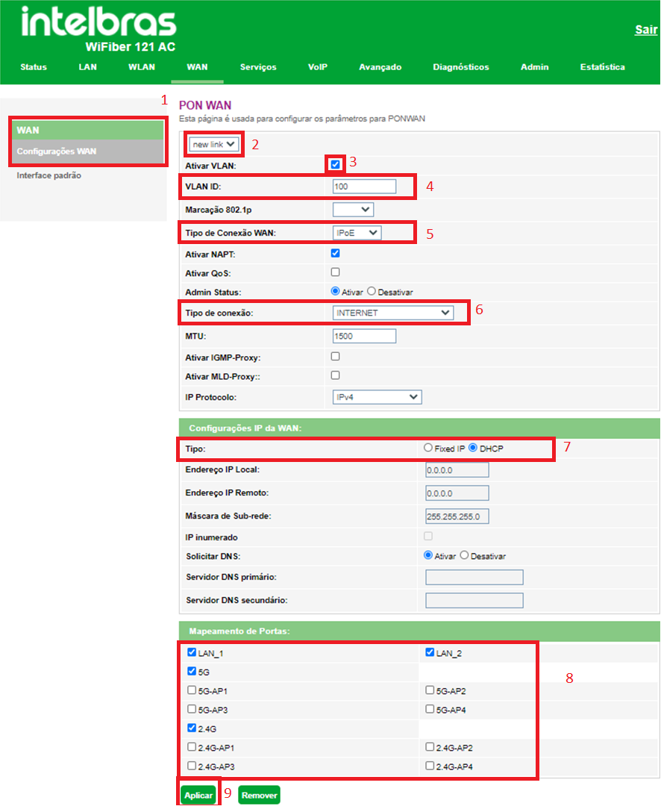This screenshot has height=812, width=661.
Task: Open the WLAN tab
Action: (142, 67)
